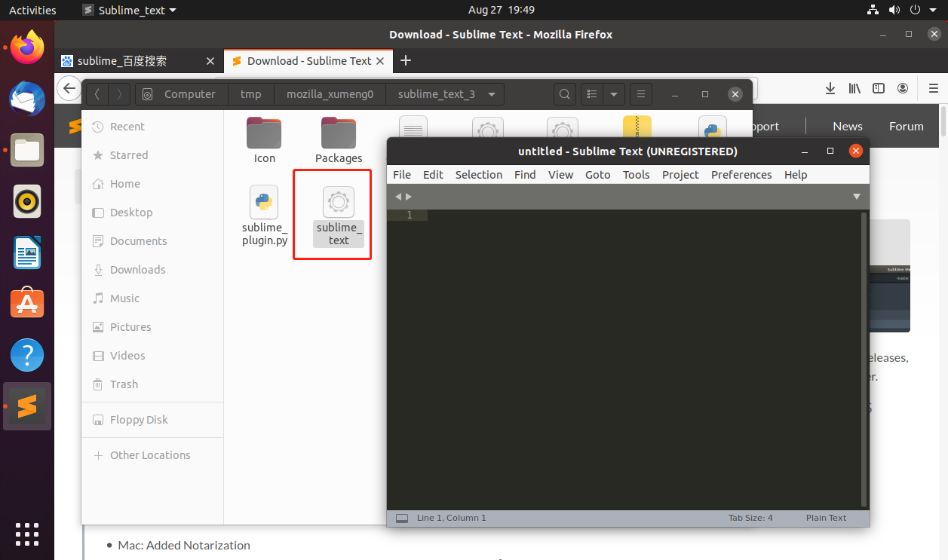This screenshot has height=560, width=948.
Task: Expand the sublime_text_3 path dropdown
Action: 492,94
